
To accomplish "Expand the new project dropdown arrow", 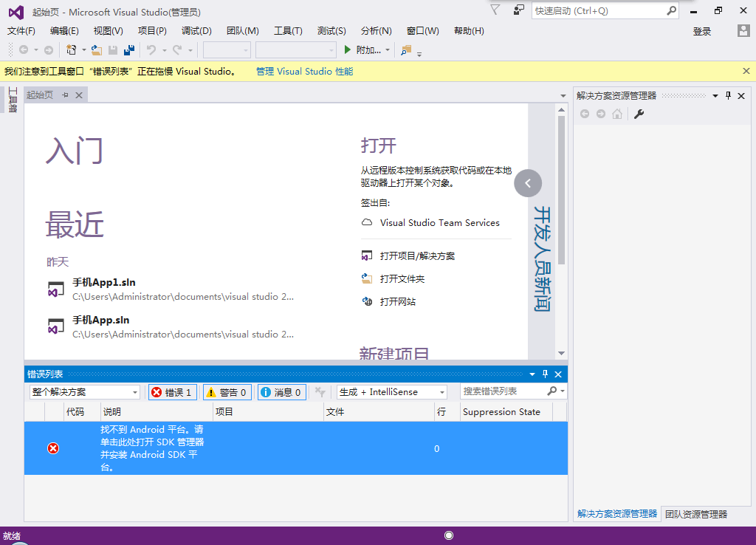I will click(x=83, y=50).
